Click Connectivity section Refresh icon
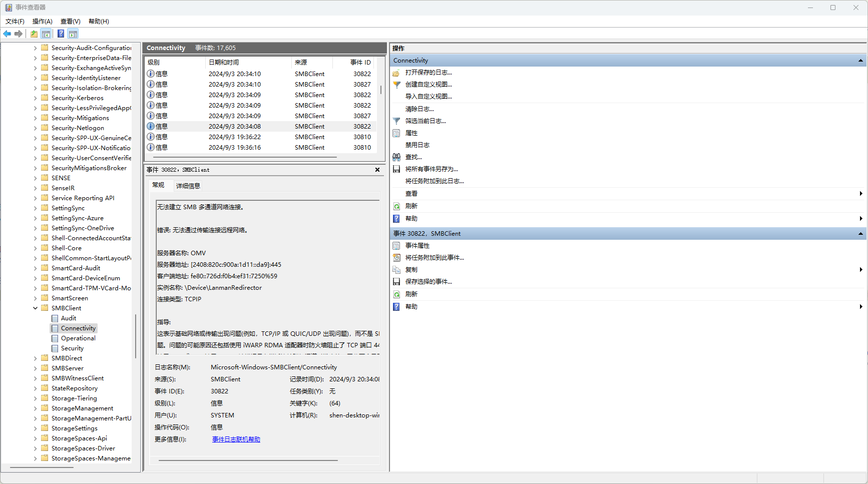The height and width of the screenshot is (484, 868). coord(396,206)
